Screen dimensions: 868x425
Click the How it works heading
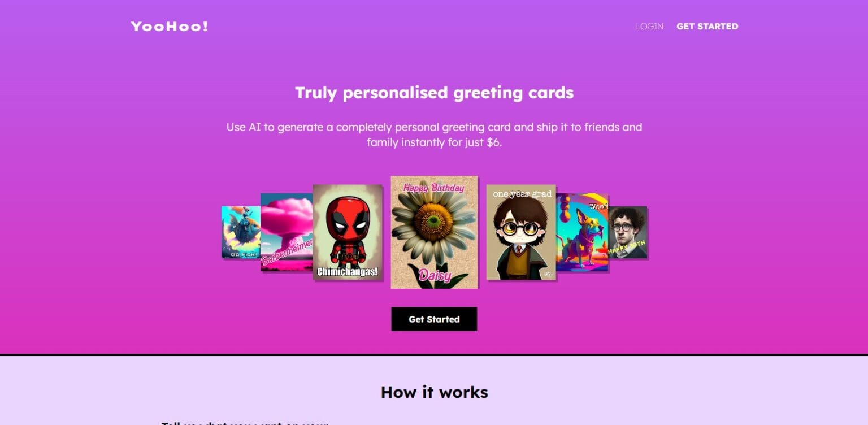434,392
